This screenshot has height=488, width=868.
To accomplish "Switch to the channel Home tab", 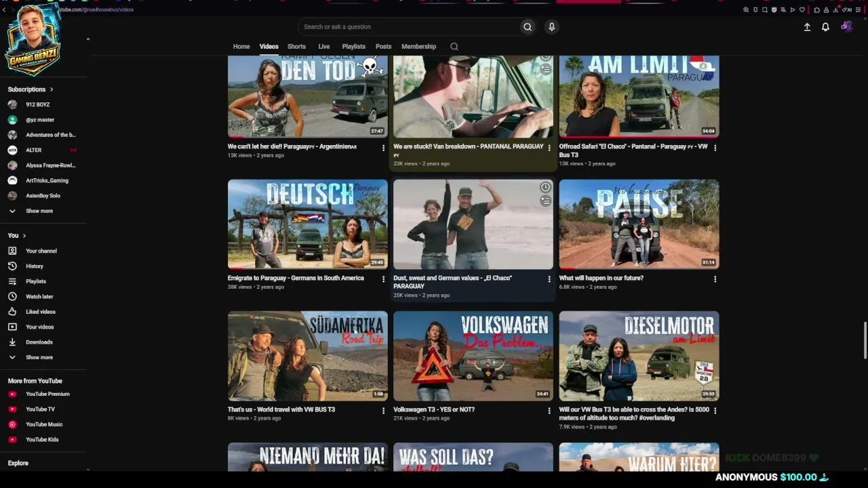I will [x=241, y=46].
